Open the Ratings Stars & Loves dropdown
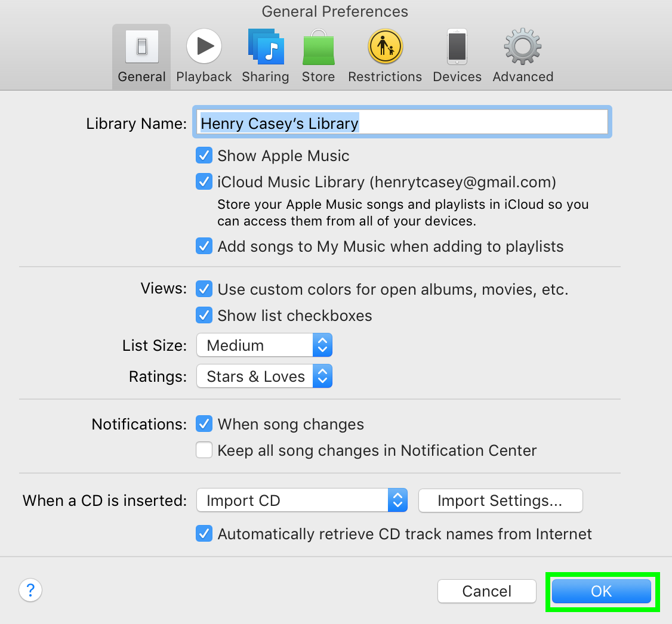 click(x=264, y=376)
